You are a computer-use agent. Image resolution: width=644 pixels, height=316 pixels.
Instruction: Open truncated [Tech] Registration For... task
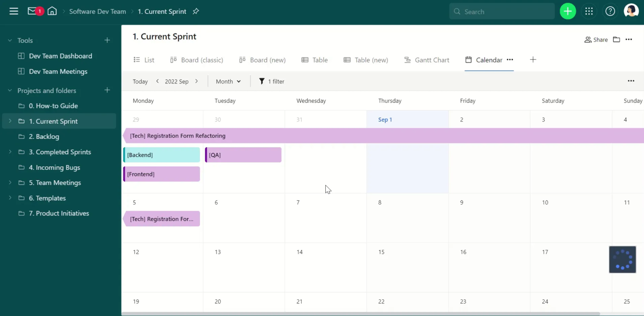tap(161, 219)
